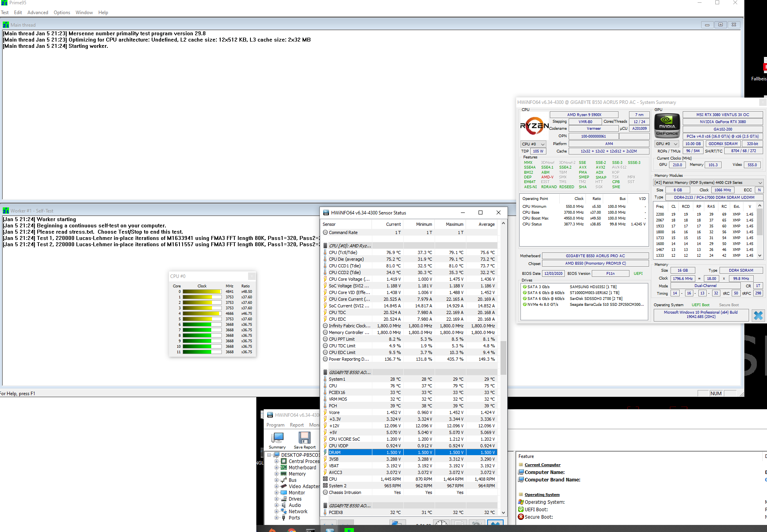Viewport: 767px width, 532px height.
Task: Click the Chassis Intrusion clock icon
Action: (x=325, y=492)
